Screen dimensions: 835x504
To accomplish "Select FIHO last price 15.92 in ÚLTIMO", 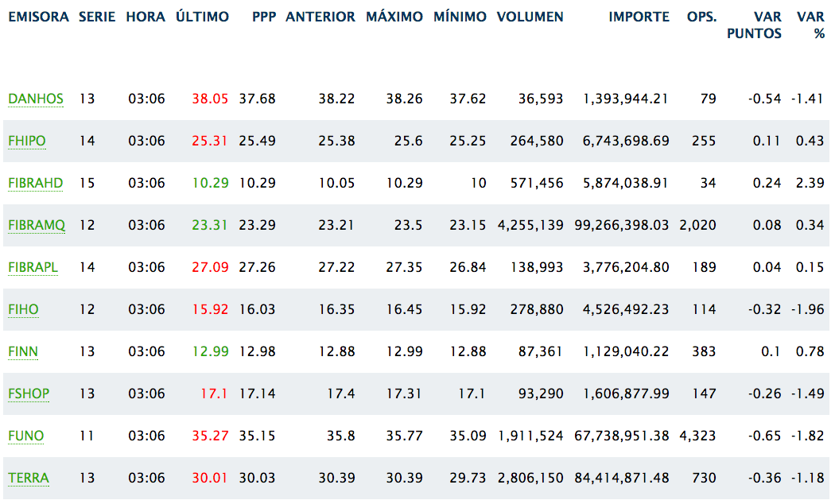I will point(210,309).
